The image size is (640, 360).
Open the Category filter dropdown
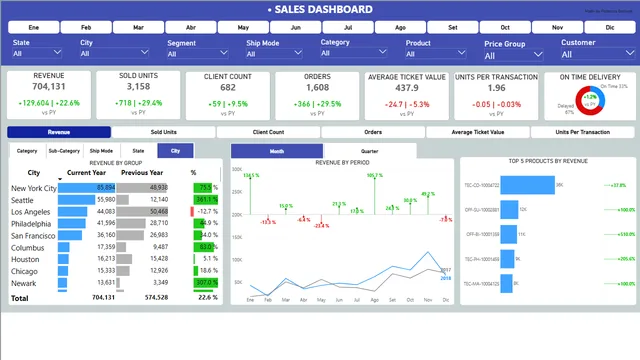click(353, 53)
